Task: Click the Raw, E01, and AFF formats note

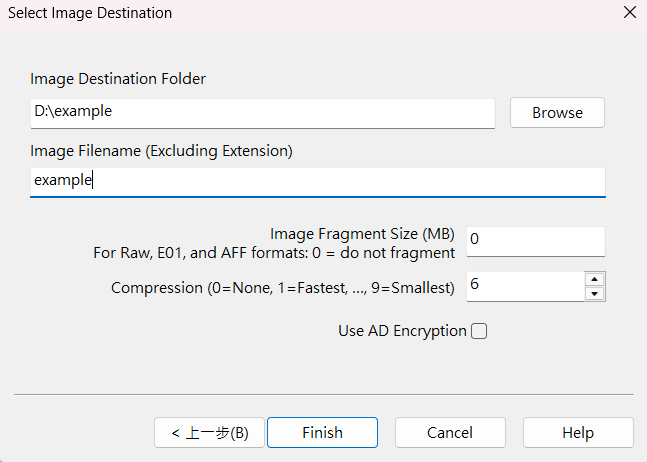Action: pos(274,253)
